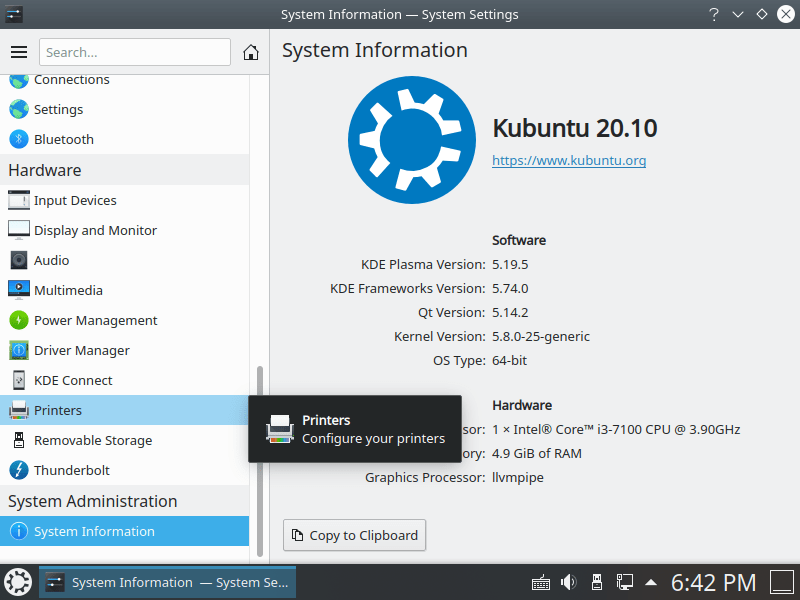This screenshot has height=600, width=800.
Task: Click the System Information taskbar entry
Action: pyautogui.click(x=167, y=582)
